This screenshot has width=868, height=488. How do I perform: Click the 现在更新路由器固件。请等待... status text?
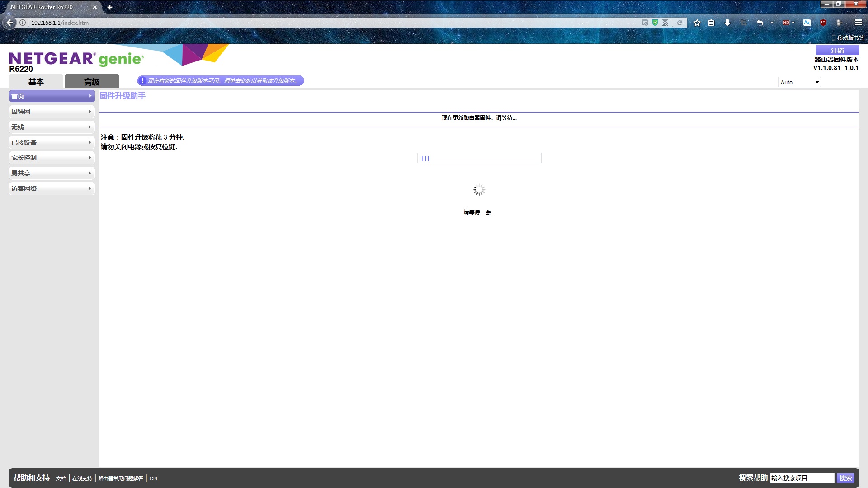[x=479, y=118]
